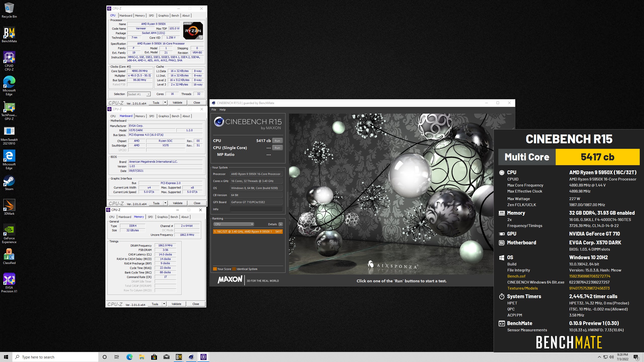The image size is (644, 362).
Task: Open the Socket #1 selection dropdown
Action: pyautogui.click(x=139, y=94)
